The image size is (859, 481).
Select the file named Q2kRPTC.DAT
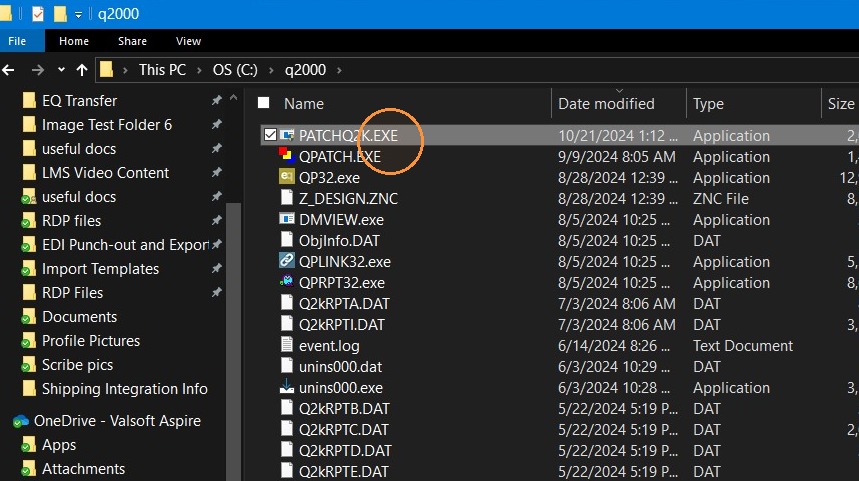(x=343, y=430)
